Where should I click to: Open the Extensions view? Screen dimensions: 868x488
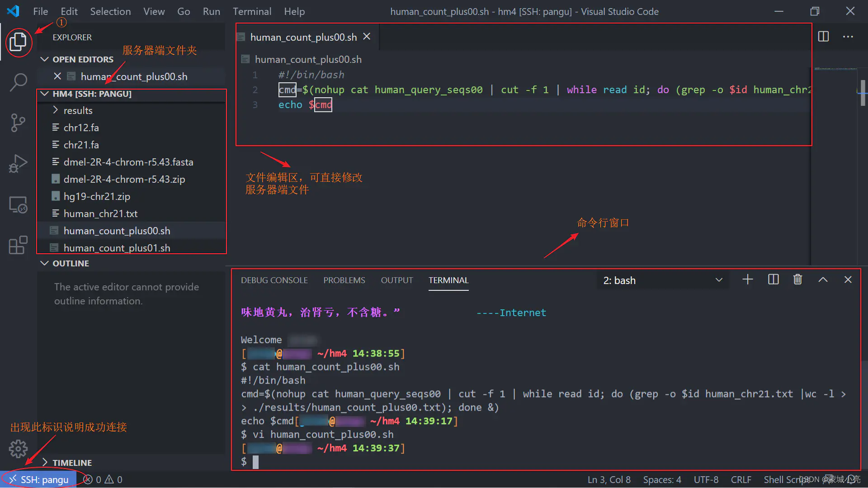pyautogui.click(x=18, y=245)
